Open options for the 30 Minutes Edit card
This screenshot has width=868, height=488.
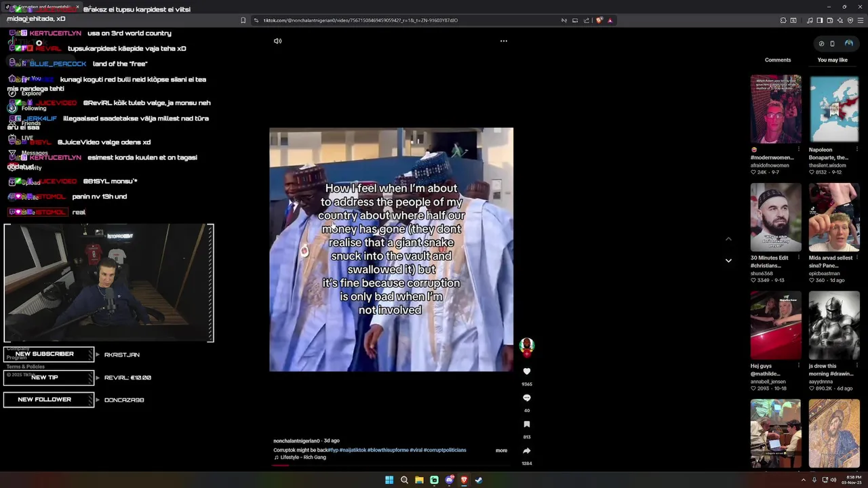coord(798,258)
